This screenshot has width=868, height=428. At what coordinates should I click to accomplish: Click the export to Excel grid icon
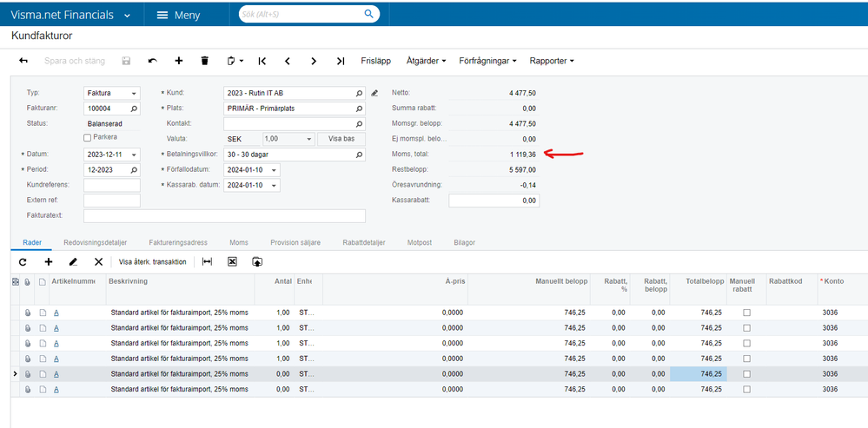[233, 261]
